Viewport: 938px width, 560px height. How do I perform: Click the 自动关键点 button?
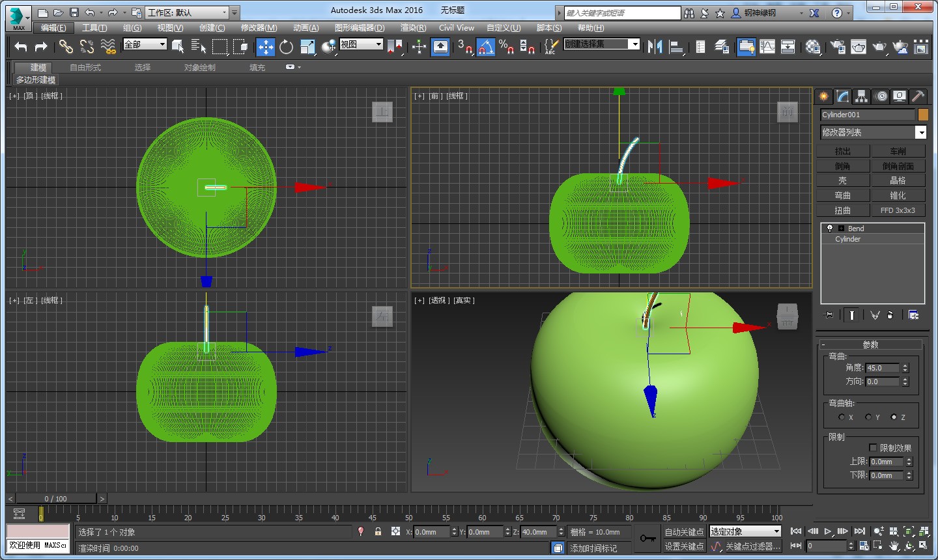click(x=684, y=532)
